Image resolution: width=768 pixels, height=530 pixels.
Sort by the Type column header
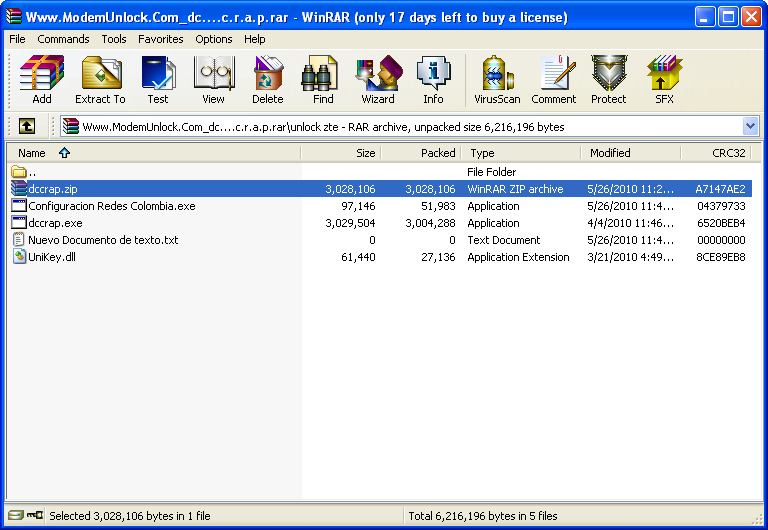(521, 153)
